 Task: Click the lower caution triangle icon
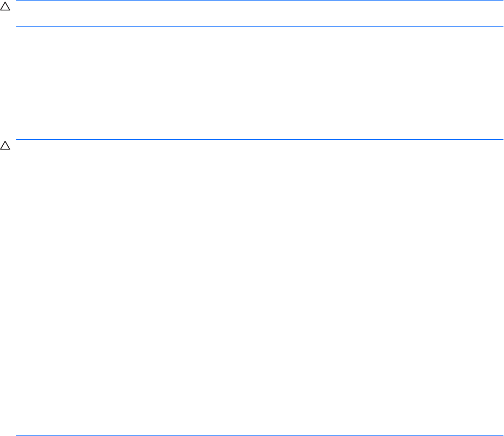(x=4, y=146)
